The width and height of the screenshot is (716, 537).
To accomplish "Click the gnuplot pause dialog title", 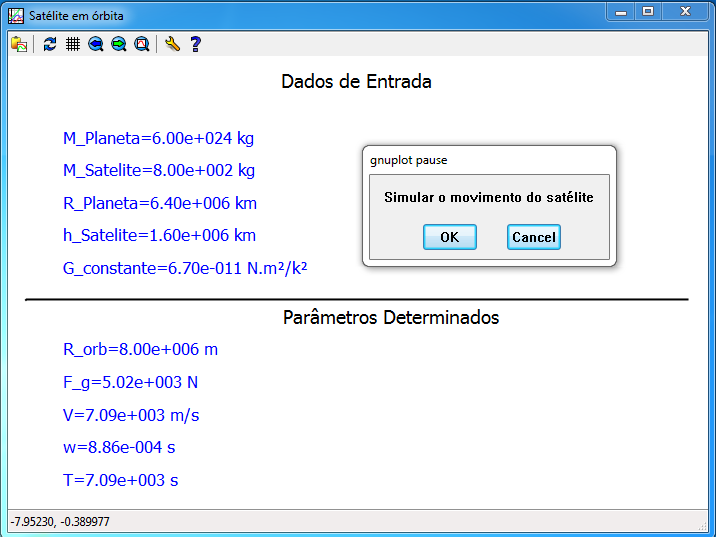I will point(409,160).
